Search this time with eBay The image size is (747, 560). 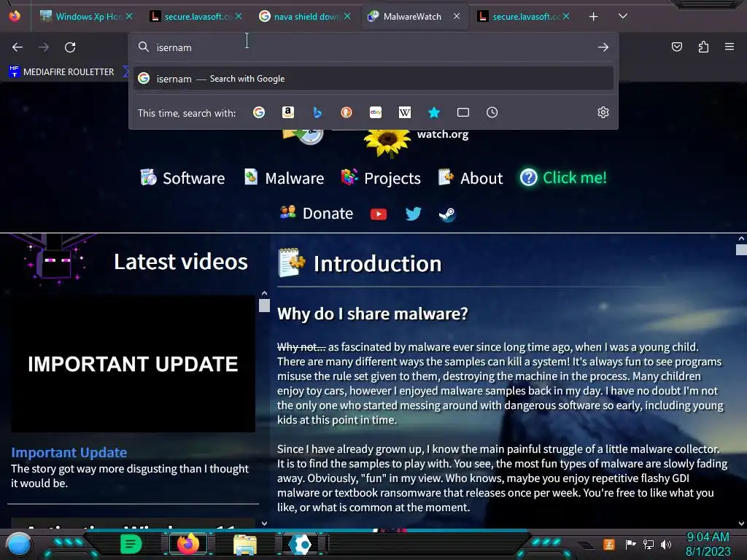(376, 112)
